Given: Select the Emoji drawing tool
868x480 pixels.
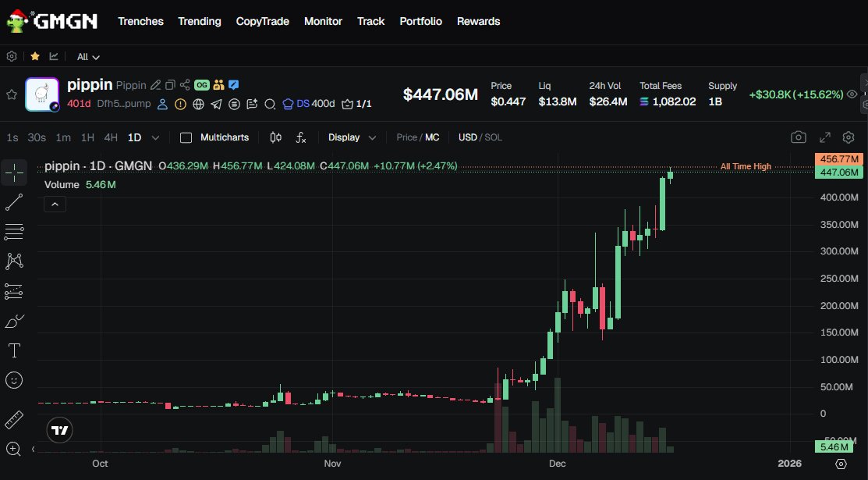Looking at the screenshot, I should (13, 380).
